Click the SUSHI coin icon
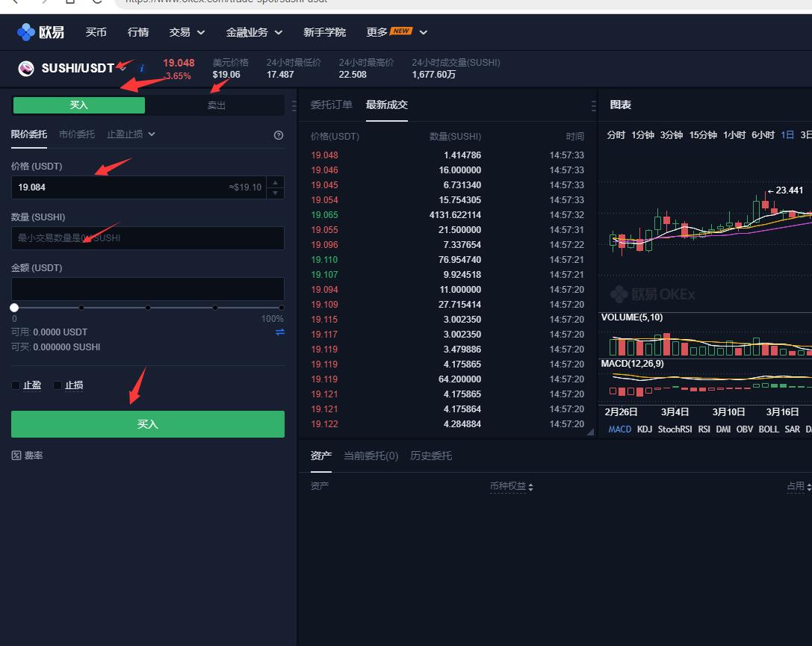 pos(26,68)
